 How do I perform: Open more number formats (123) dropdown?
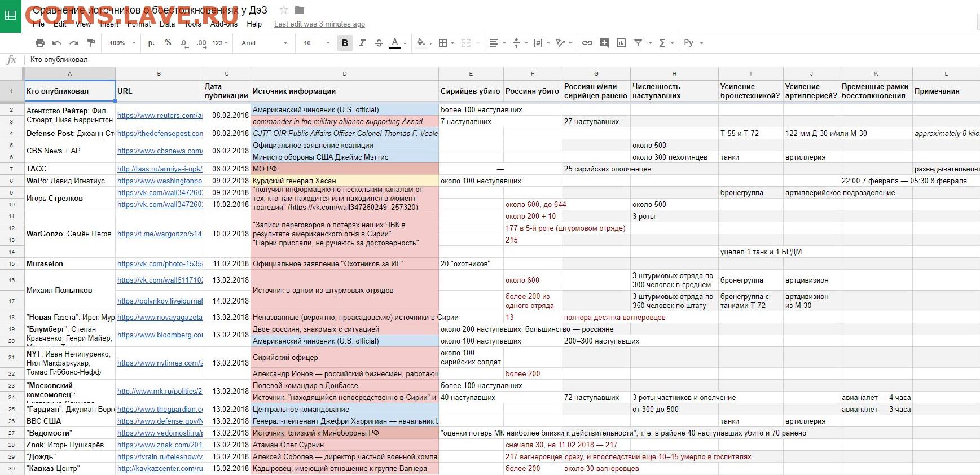click(x=220, y=43)
